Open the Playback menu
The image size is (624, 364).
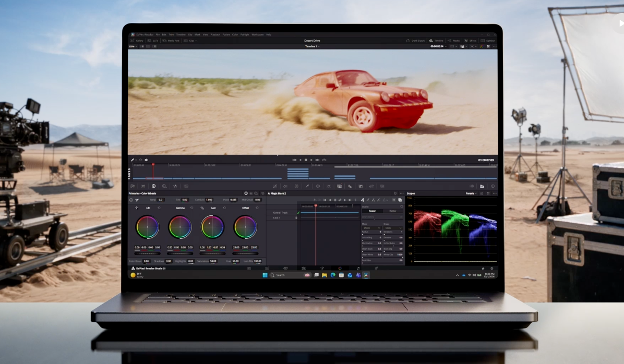215,34
